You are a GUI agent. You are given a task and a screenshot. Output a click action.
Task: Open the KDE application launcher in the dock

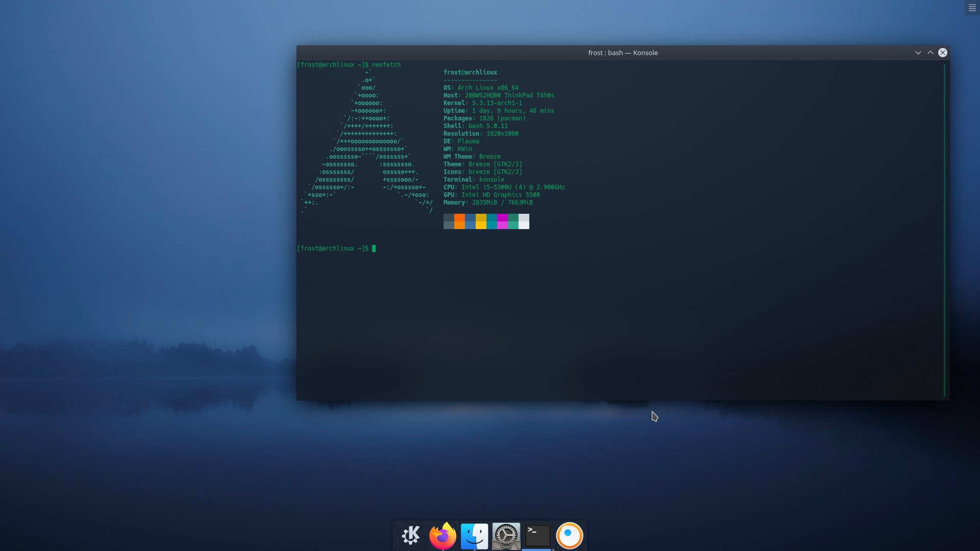tap(411, 535)
